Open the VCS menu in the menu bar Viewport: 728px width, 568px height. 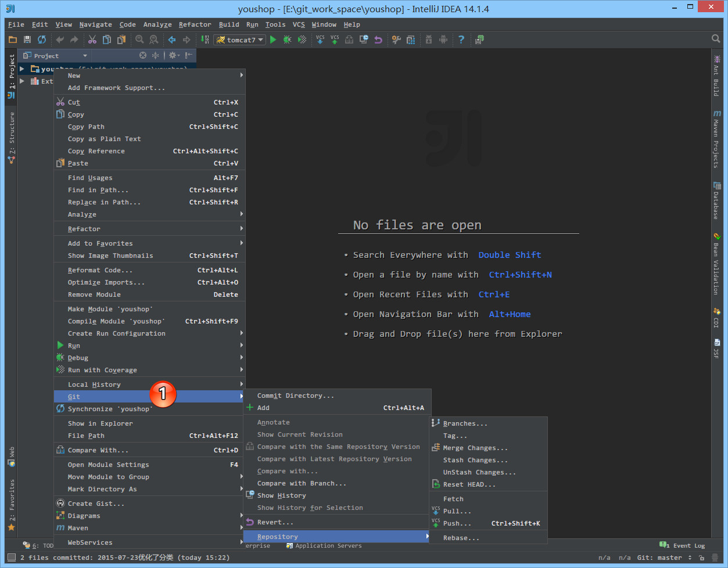point(299,24)
